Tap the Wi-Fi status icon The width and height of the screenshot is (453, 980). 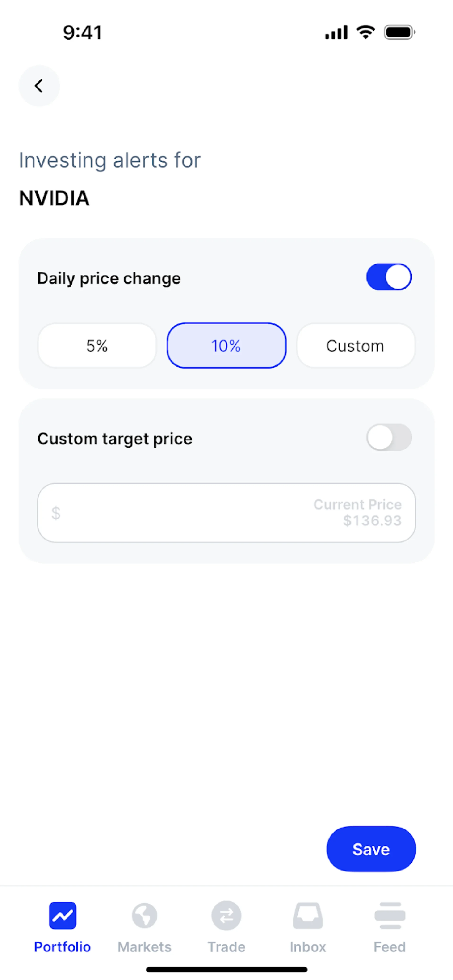(365, 32)
